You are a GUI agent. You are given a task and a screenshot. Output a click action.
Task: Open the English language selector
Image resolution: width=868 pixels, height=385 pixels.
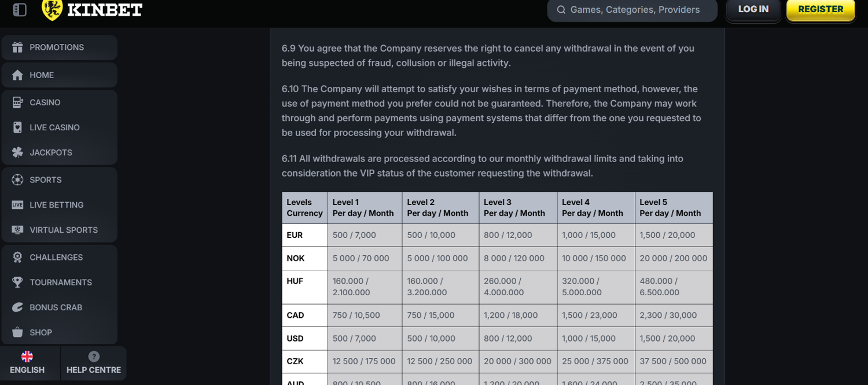pos(27,363)
